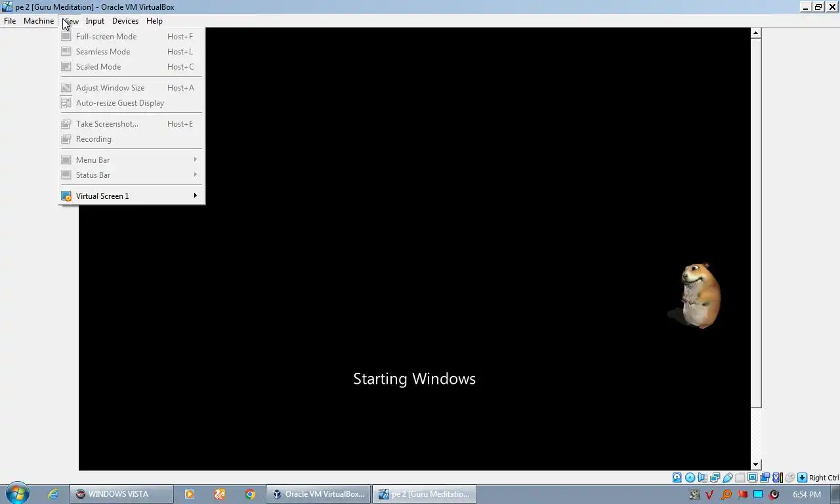
Task: Toggle Seamless Mode entry
Action: coord(132,52)
